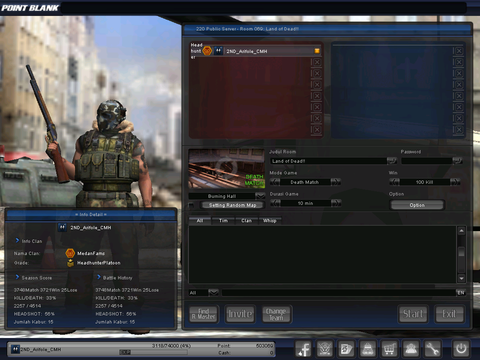Open the Facebook icon in bottom bar
This screenshot has height=360, width=480.
click(303, 349)
